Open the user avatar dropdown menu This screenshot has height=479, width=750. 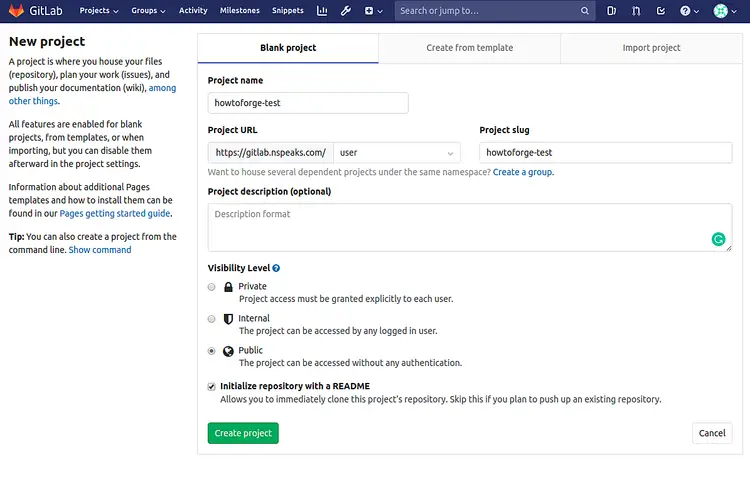point(725,11)
